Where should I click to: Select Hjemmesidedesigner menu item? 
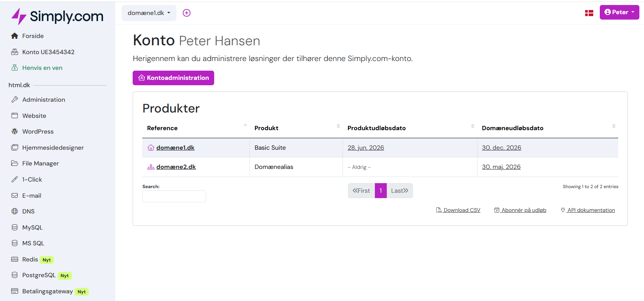(x=53, y=148)
